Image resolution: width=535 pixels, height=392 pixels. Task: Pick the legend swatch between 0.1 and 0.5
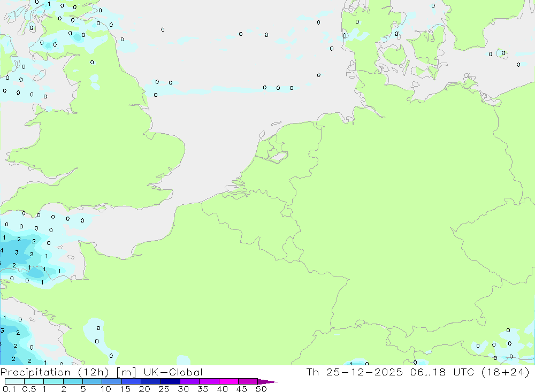14,381
